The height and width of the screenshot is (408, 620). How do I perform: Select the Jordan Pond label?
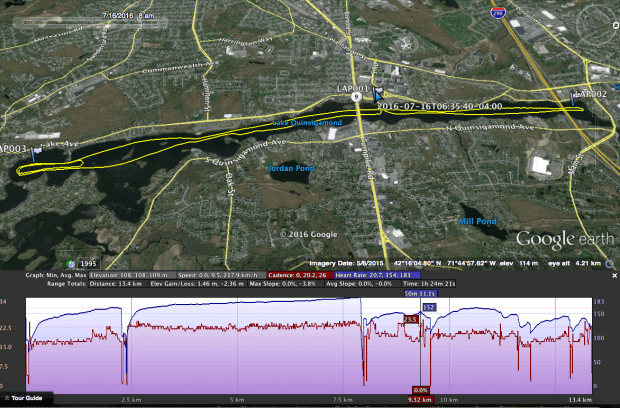291,169
